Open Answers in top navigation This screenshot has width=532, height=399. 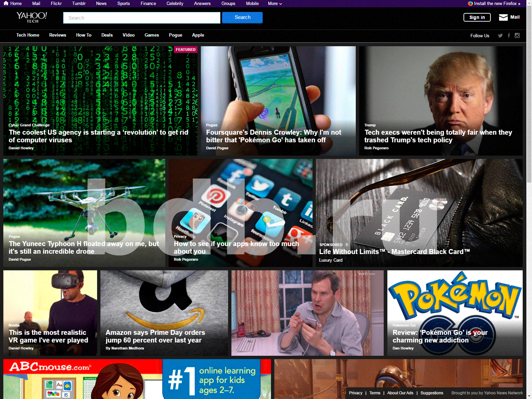click(202, 4)
